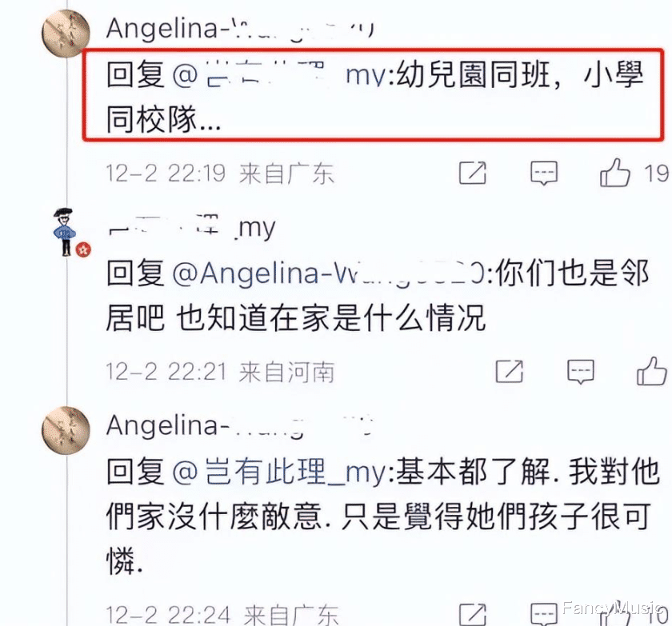The height and width of the screenshot is (626, 672).
Task: Open the Angelina username on the top comment
Action: (240, 29)
